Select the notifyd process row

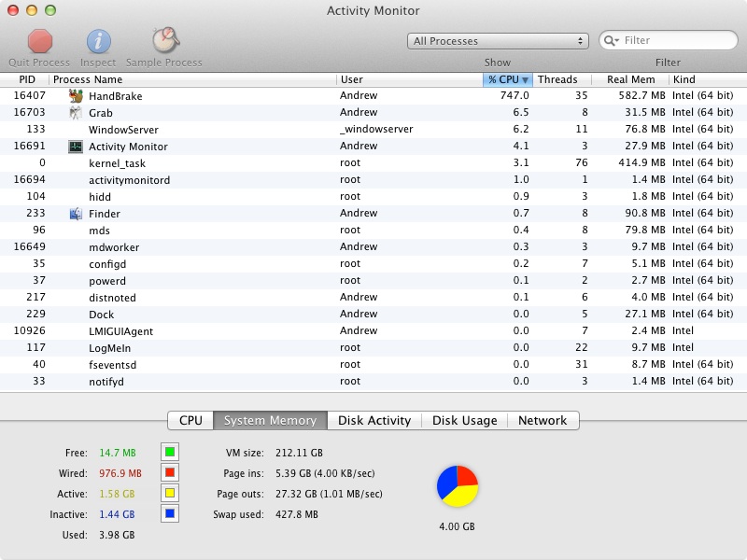click(x=373, y=382)
